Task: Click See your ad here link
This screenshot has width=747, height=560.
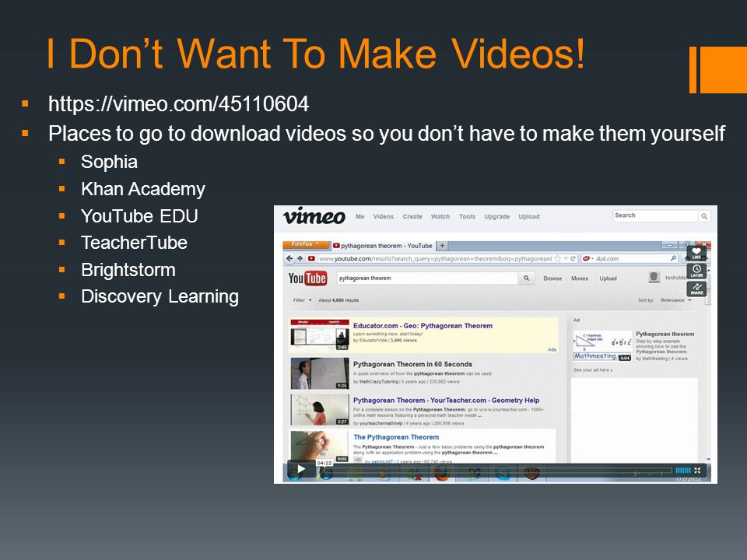Action: (x=593, y=370)
